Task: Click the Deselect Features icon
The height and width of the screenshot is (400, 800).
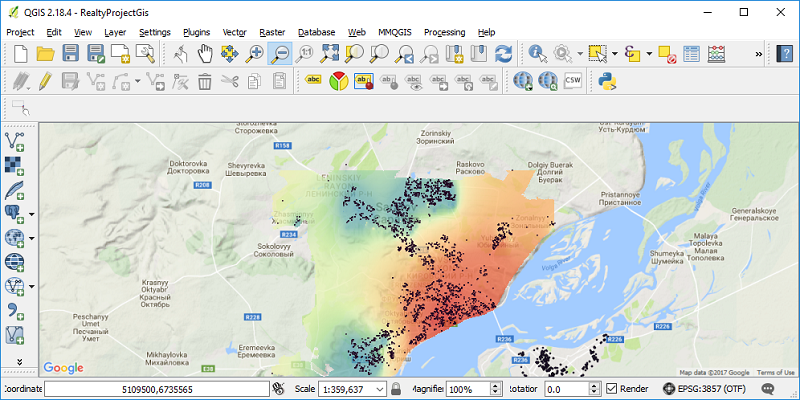Action: [x=667, y=54]
